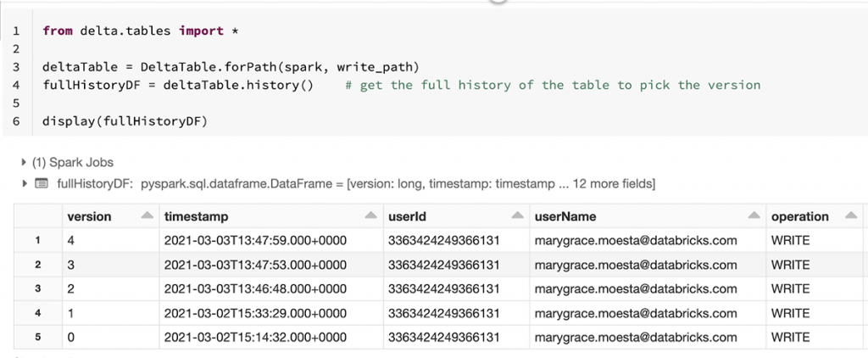The width and height of the screenshot is (868, 358).
Task: Click the userName column header label
Action: coord(565,216)
